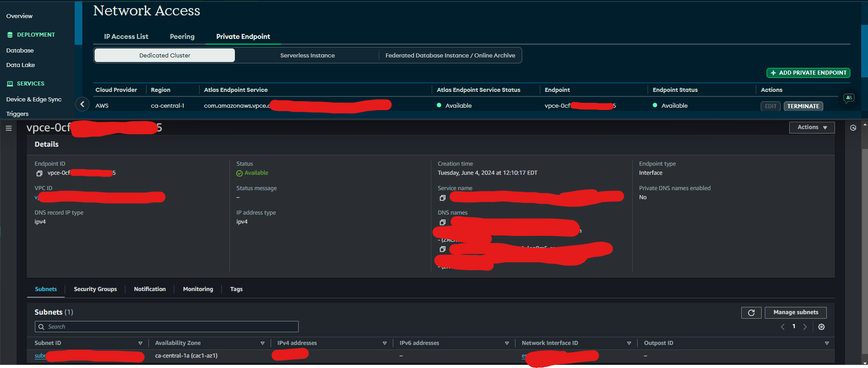Click ADD PRIVATE ENDPOINT button
Image resolution: width=868 pixels, height=368 pixels.
click(808, 73)
